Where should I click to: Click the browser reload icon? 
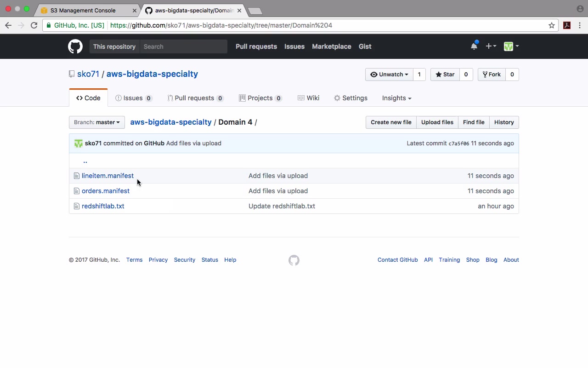pos(34,25)
